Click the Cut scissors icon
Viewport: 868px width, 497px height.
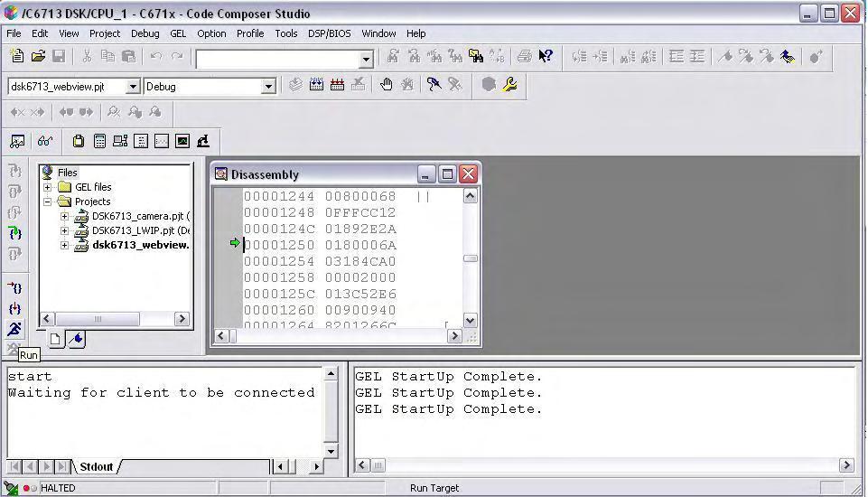pyautogui.click(x=87, y=56)
